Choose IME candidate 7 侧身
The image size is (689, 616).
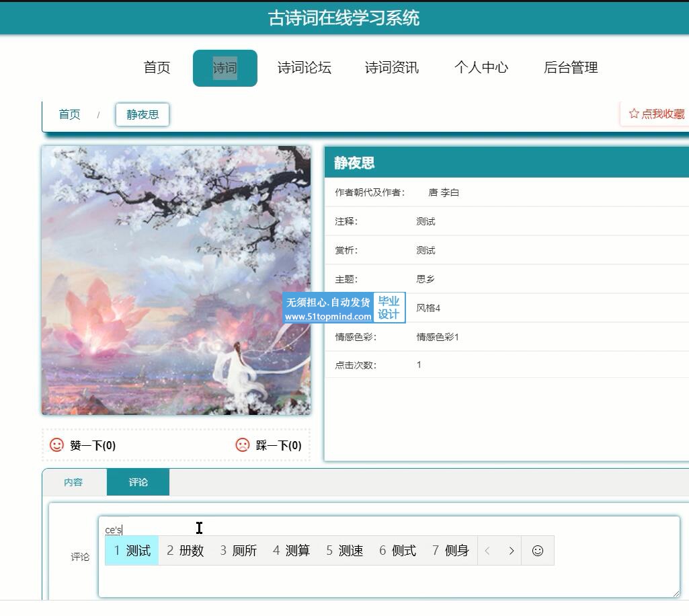[451, 551]
